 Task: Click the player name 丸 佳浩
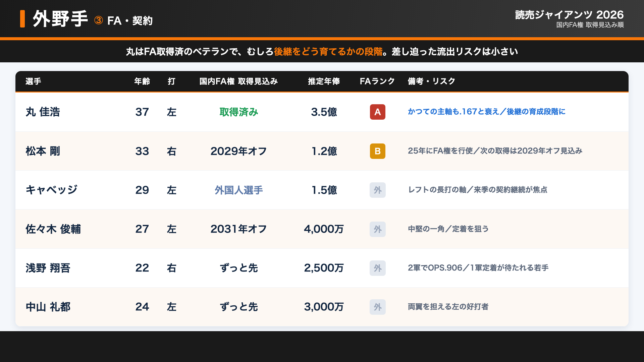[x=43, y=112]
